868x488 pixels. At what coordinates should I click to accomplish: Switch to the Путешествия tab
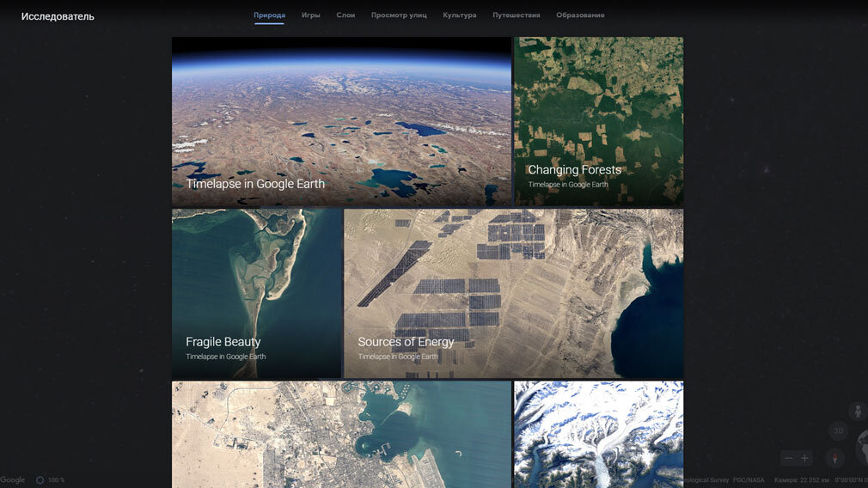pos(516,15)
